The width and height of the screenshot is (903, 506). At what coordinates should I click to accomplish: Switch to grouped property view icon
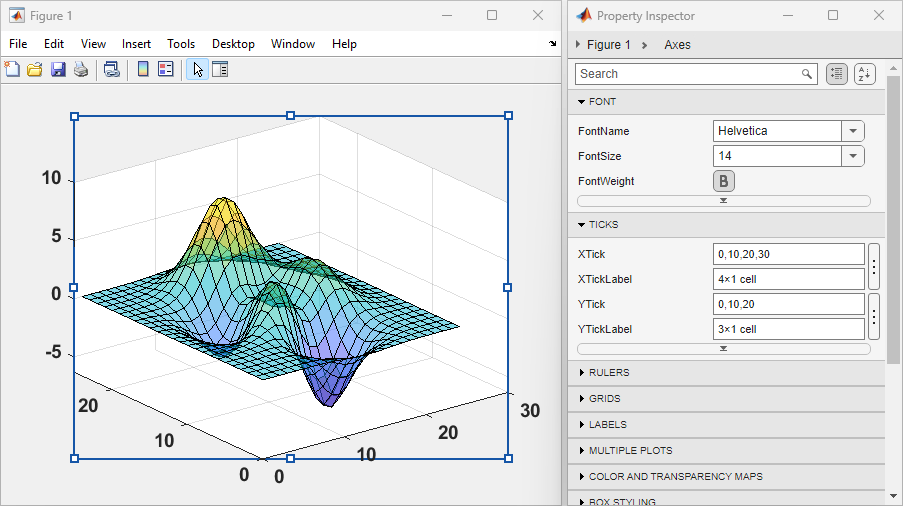[x=837, y=74]
